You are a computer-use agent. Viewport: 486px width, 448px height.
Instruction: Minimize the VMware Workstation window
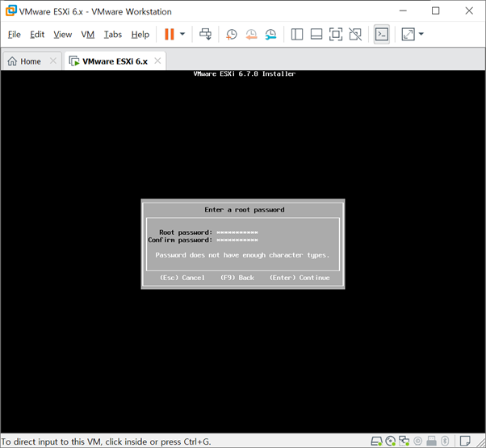pyautogui.click(x=403, y=10)
